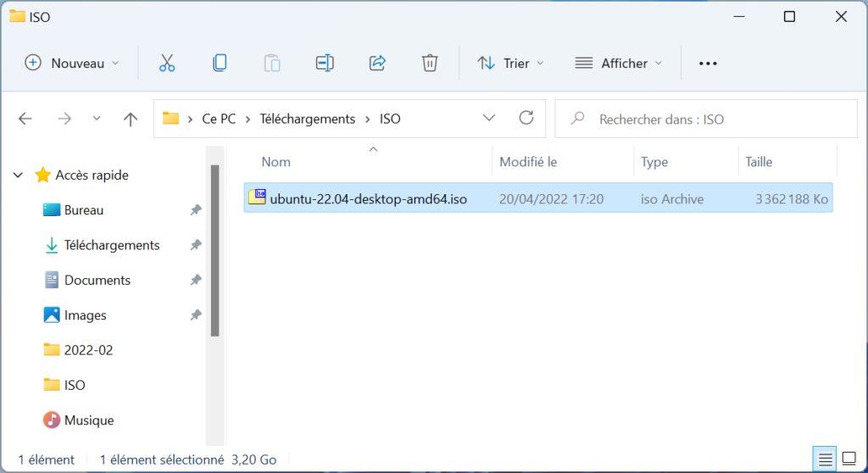The height and width of the screenshot is (473, 868).
Task: Go up one folder level
Action: click(x=131, y=119)
